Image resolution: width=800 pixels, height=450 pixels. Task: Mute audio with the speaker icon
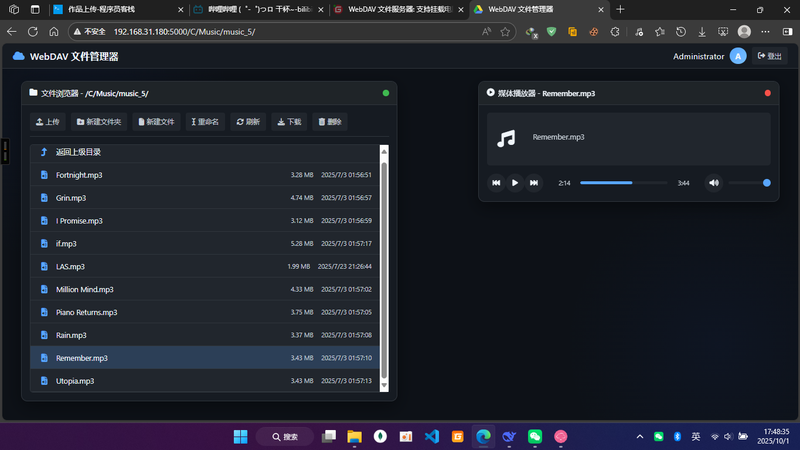click(714, 183)
